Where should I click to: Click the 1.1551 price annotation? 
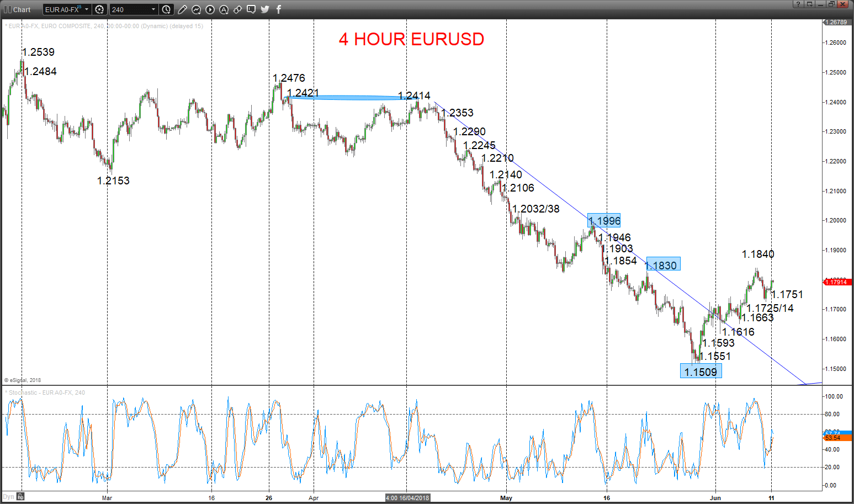coord(715,356)
